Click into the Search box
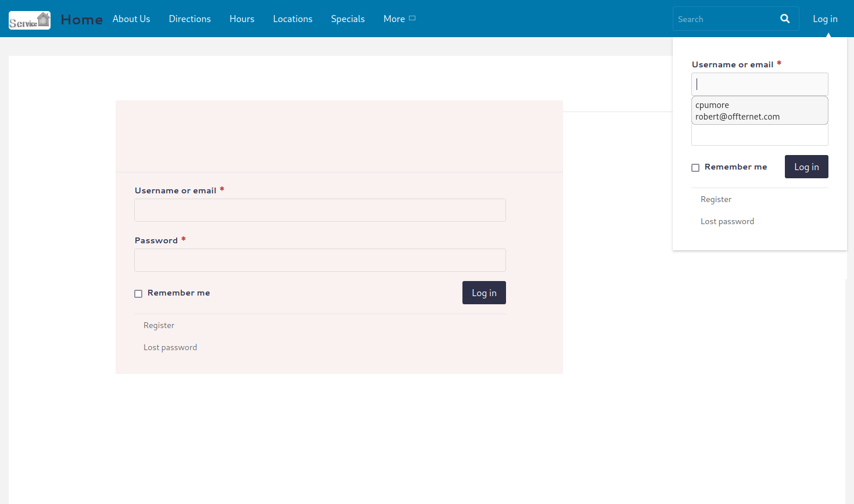This screenshot has height=504, width=854. tap(726, 19)
